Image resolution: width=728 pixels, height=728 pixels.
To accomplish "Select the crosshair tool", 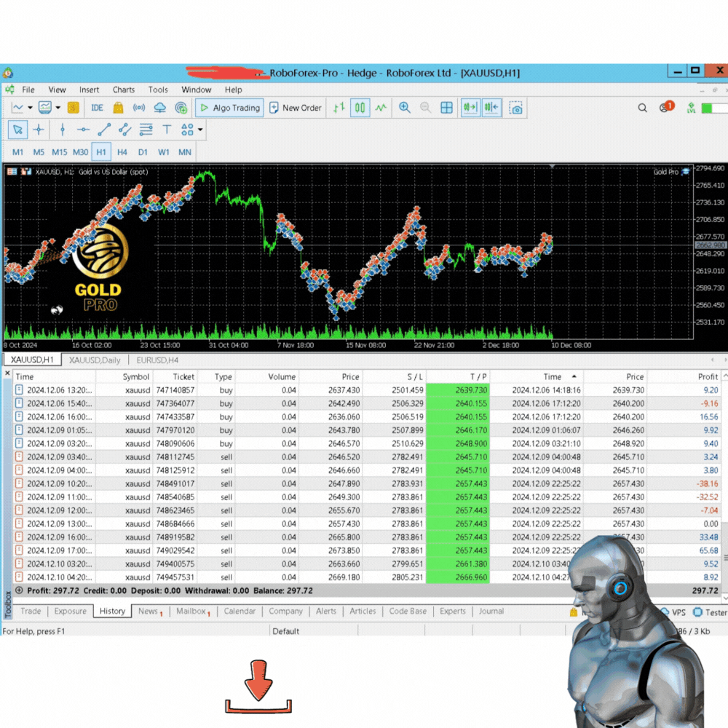I will point(39,130).
